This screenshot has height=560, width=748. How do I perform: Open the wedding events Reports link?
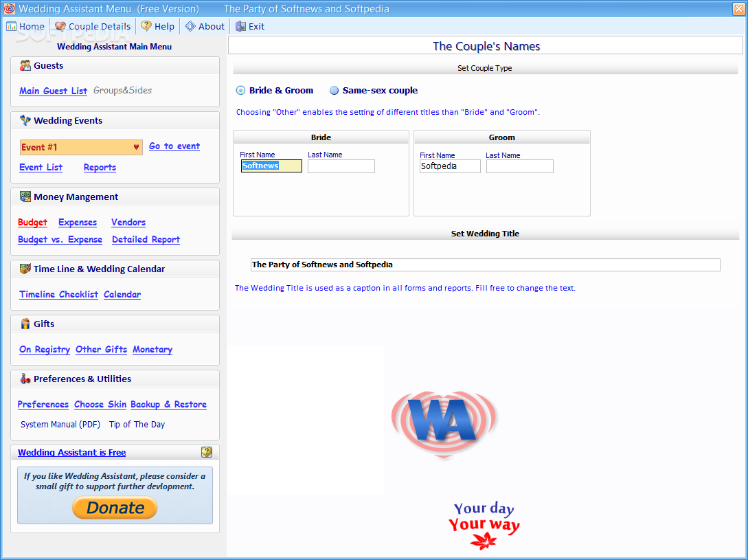point(100,167)
